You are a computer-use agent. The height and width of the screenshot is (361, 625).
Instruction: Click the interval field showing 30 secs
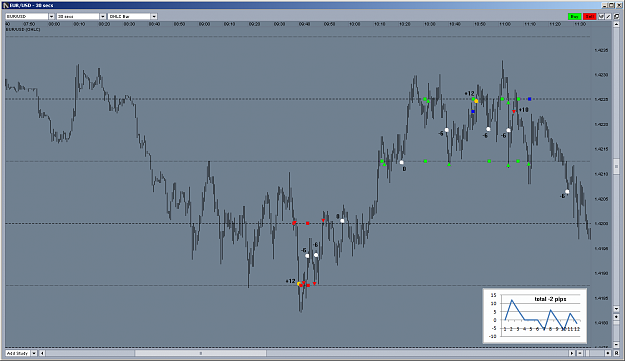[x=78, y=16]
